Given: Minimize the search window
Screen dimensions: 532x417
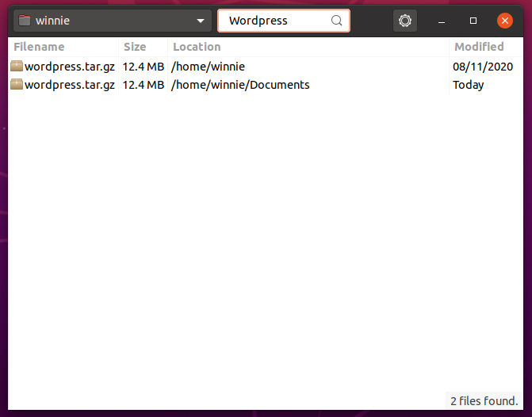Looking at the screenshot, I should click(442, 21).
